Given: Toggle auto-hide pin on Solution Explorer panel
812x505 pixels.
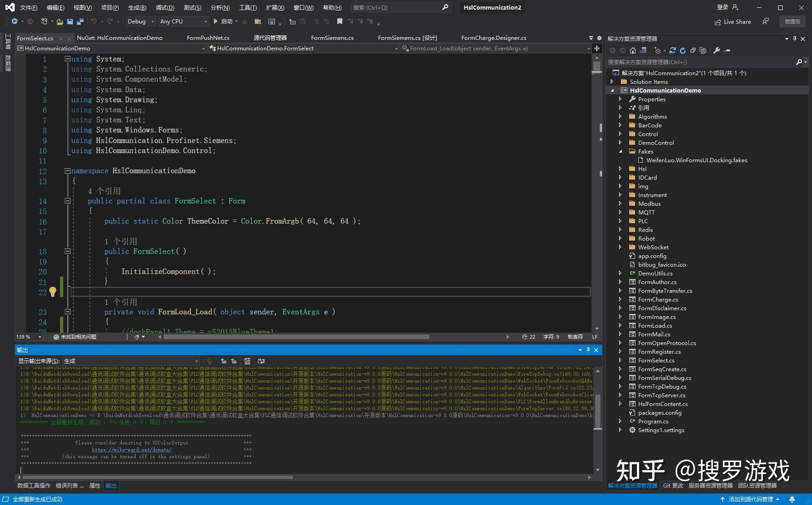Looking at the screenshot, I should [795, 38].
